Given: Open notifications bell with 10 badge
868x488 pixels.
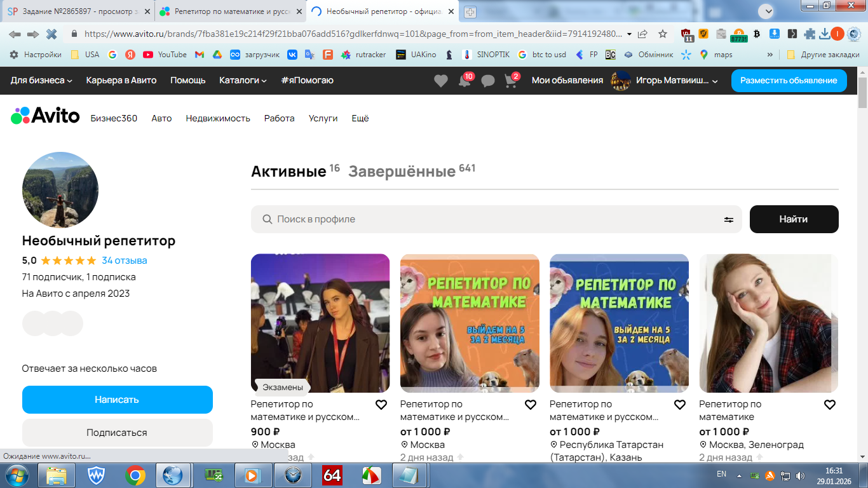Looking at the screenshot, I should coord(465,81).
